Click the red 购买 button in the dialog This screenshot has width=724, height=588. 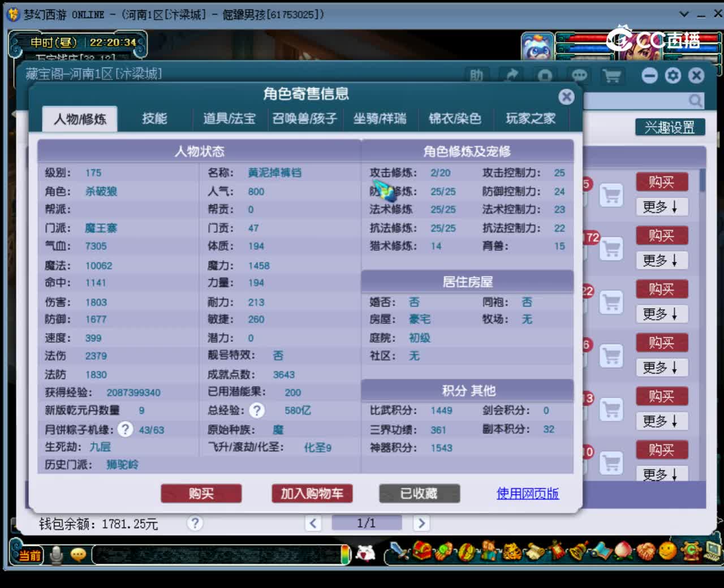point(201,494)
